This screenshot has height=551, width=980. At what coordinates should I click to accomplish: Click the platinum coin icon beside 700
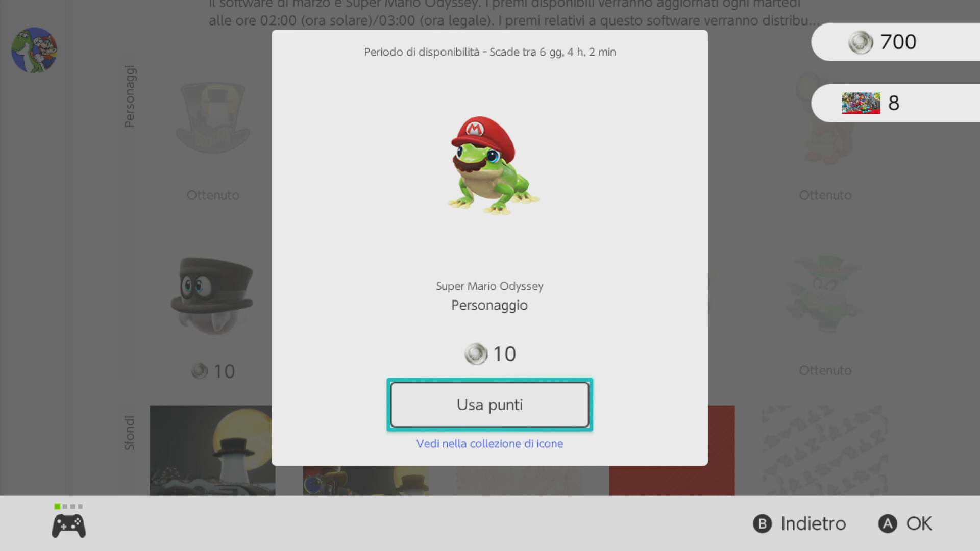click(x=861, y=42)
